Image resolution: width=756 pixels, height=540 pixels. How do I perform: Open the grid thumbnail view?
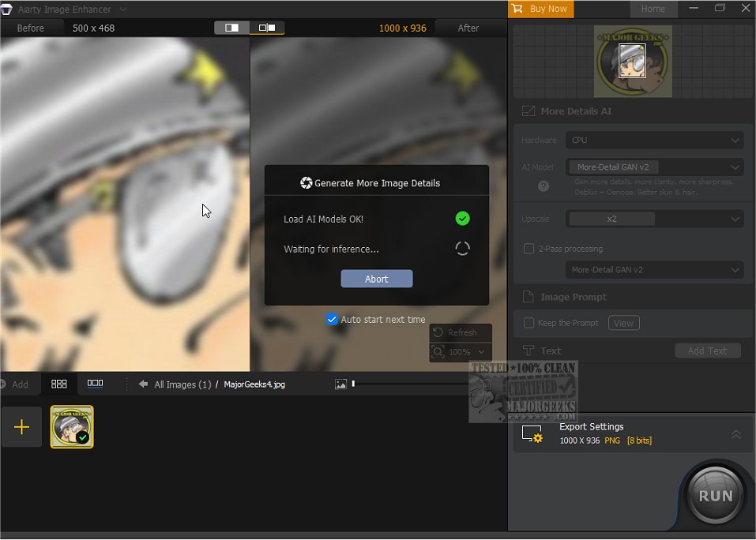click(58, 384)
